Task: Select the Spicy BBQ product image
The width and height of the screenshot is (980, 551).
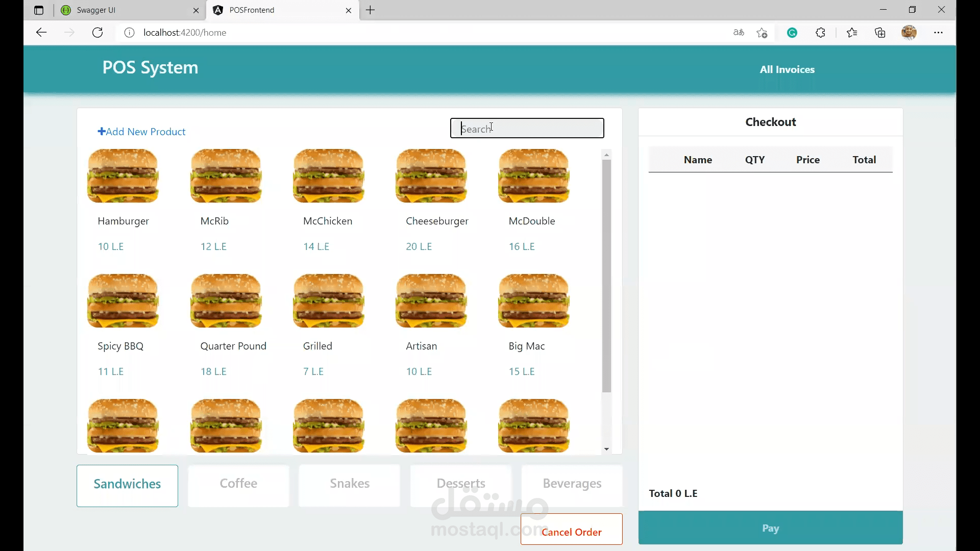Action: click(x=123, y=301)
